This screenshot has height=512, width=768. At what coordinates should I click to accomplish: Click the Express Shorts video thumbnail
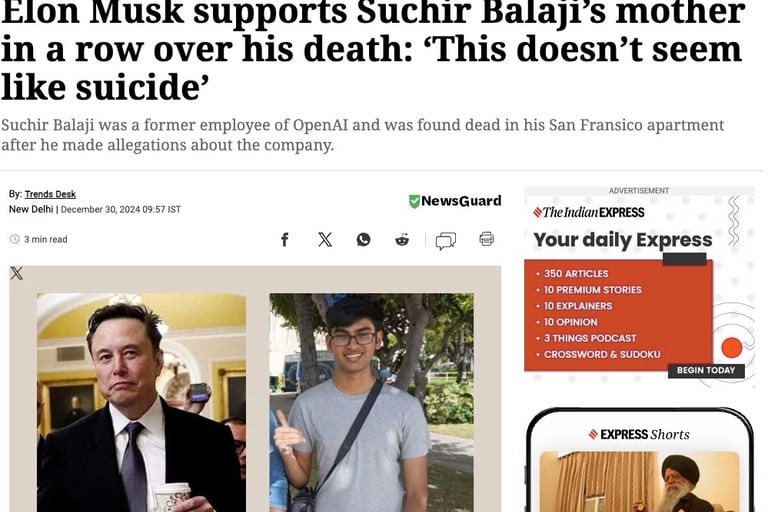(639, 482)
